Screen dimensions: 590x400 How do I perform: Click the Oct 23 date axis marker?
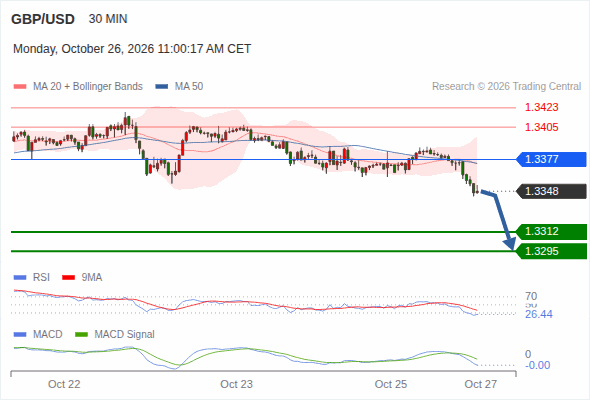236,384
